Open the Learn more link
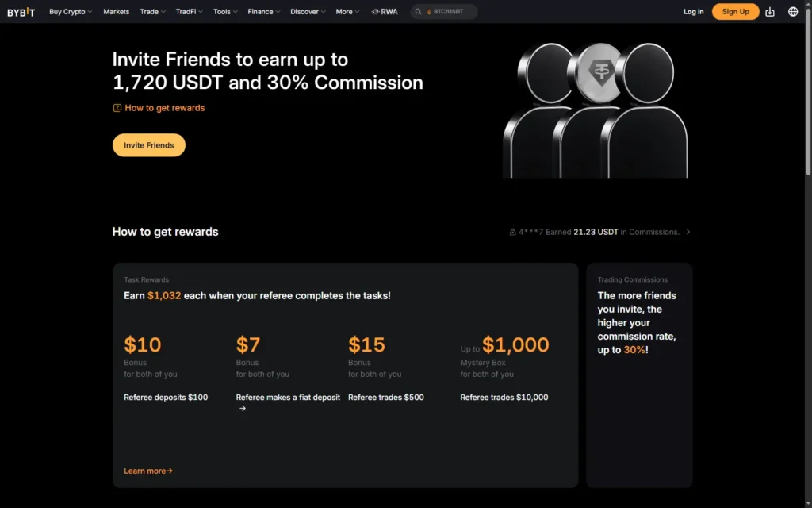The image size is (812, 508). click(x=148, y=471)
